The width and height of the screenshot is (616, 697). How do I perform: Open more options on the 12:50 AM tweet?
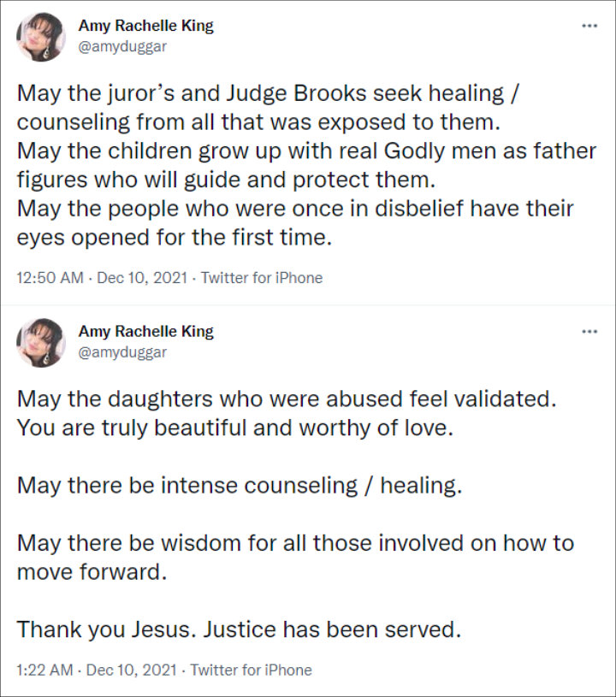589,26
